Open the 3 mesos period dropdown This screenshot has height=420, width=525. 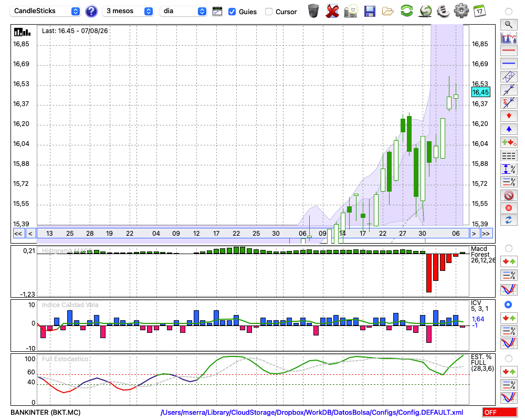[128, 11]
